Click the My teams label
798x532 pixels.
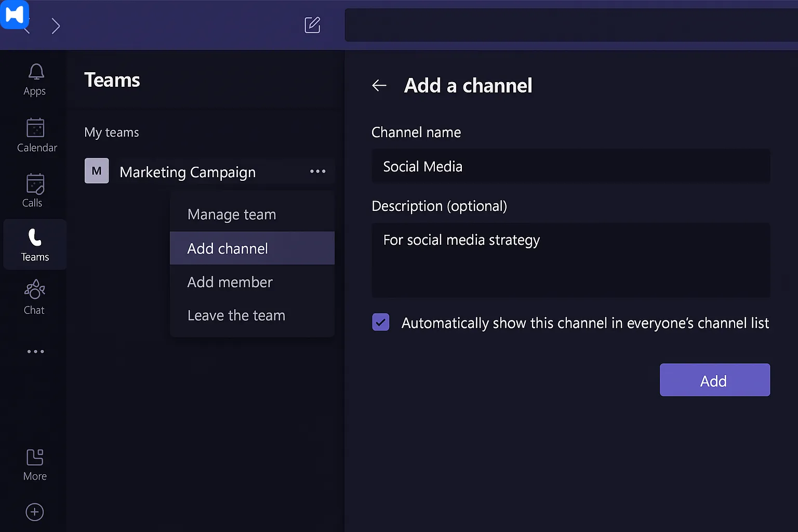pos(112,132)
